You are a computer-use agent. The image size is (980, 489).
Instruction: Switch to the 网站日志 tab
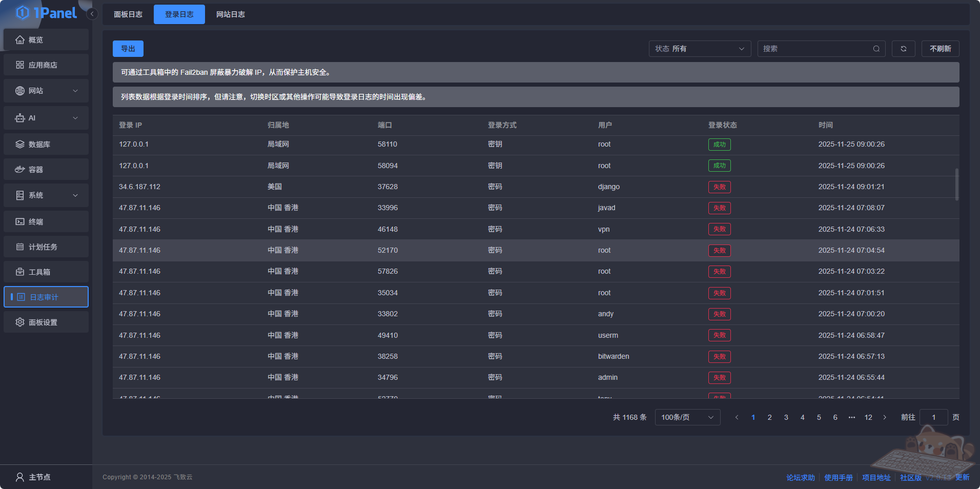pyautogui.click(x=230, y=14)
